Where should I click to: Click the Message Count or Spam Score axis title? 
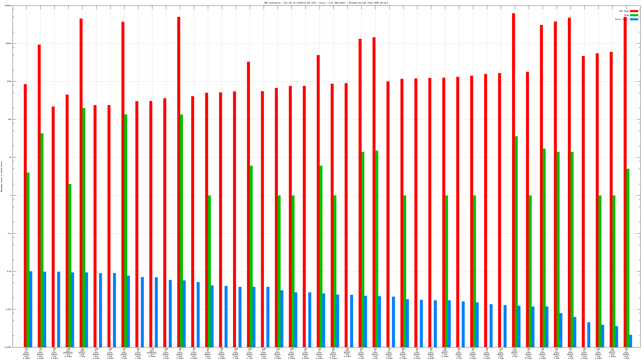tap(2, 176)
